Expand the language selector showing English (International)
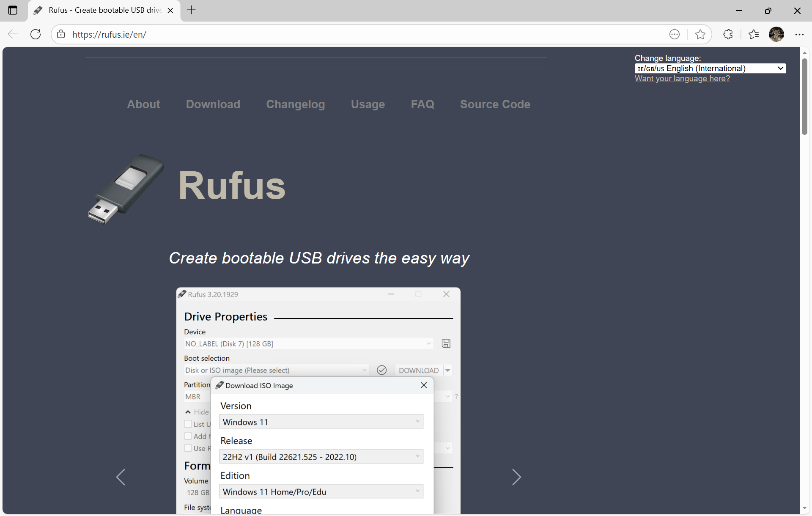The height and width of the screenshot is (516, 812). [710, 68]
